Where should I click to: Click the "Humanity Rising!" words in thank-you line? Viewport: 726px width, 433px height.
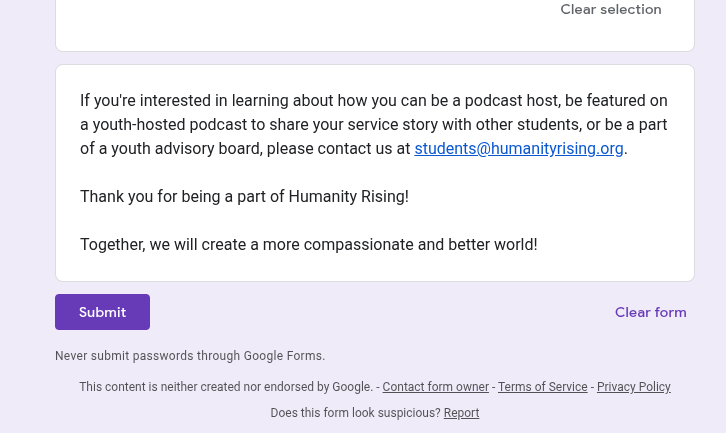348,196
